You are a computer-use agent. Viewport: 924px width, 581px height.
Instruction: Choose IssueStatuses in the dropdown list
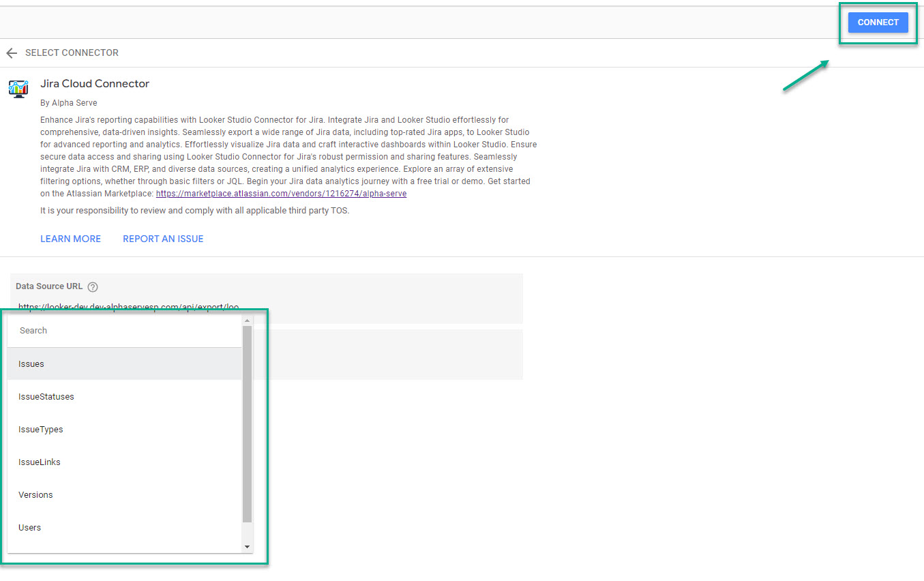click(x=46, y=397)
